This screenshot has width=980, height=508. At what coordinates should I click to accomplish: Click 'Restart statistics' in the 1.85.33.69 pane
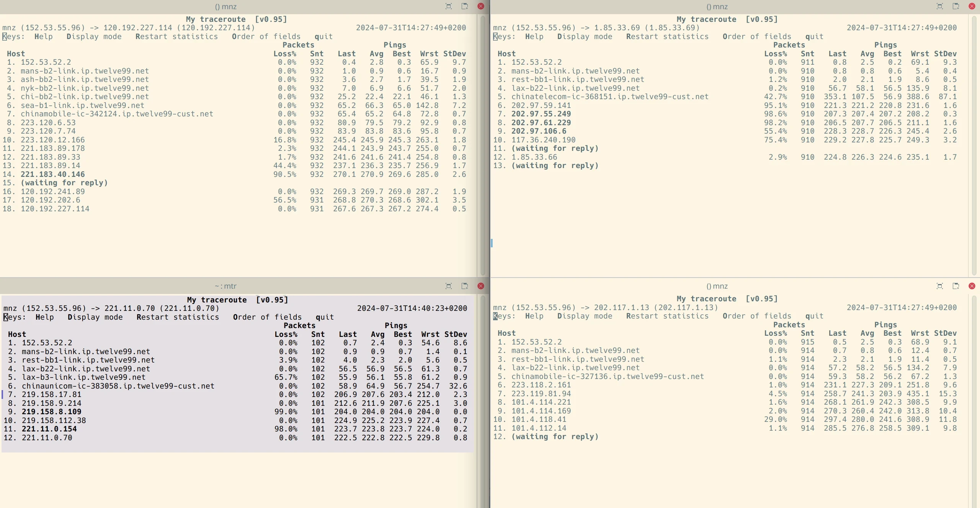pyautogui.click(x=667, y=36)
